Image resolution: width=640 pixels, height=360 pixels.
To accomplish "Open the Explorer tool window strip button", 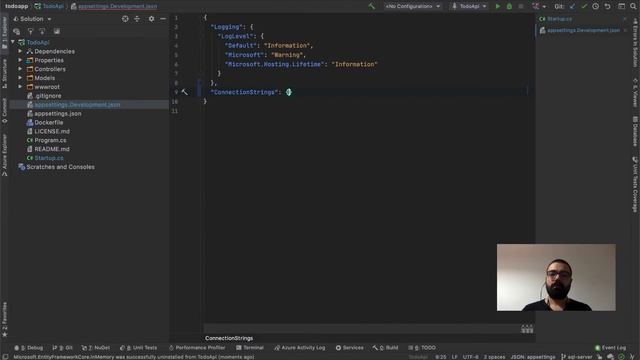I will pos(4,33).
